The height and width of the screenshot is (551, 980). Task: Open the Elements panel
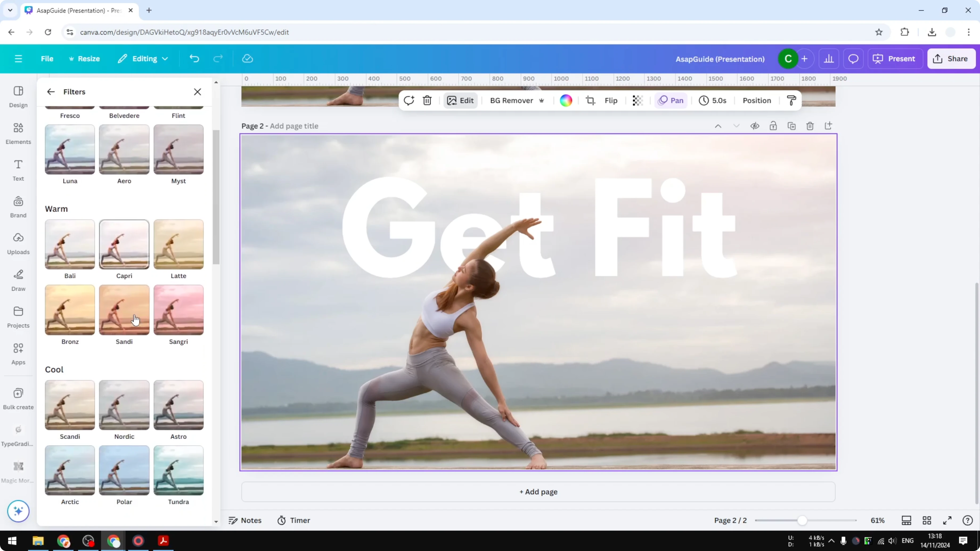(x=18, y=133)
